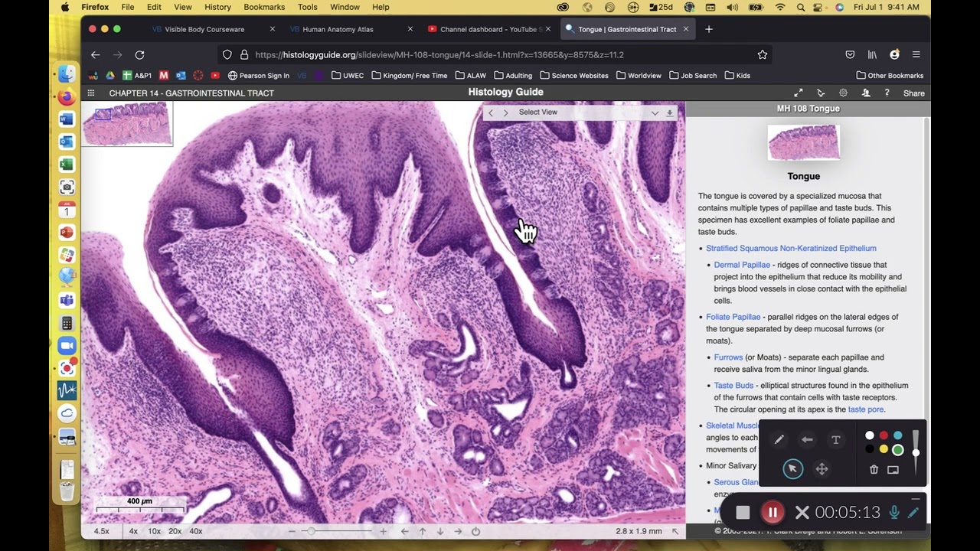Reset slide view with power icon

click(475, 531)
